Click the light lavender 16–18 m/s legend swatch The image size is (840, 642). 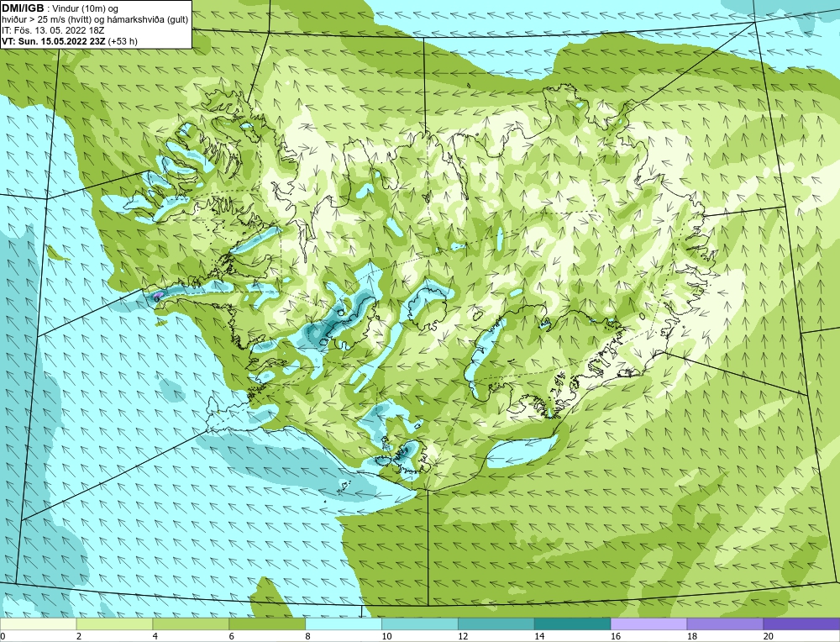tap(648, 624)
